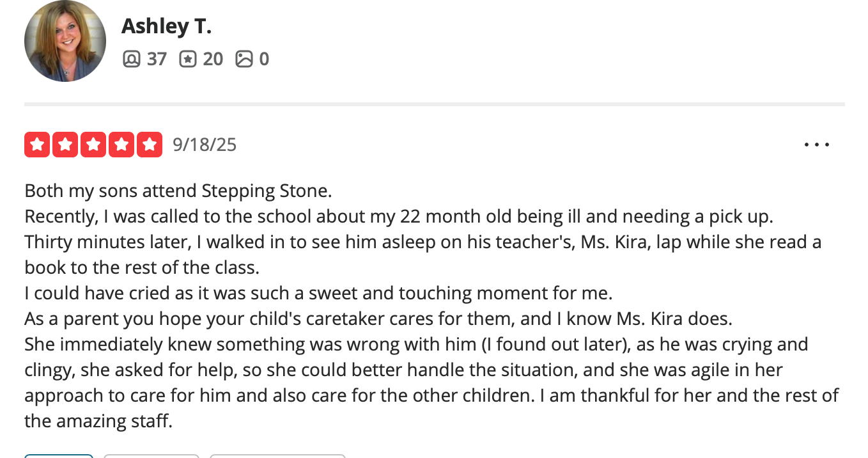Click the teal-outlined button below the review
Image resolution: width=868 pixels, height=458 pixels.
pos(59,456)
